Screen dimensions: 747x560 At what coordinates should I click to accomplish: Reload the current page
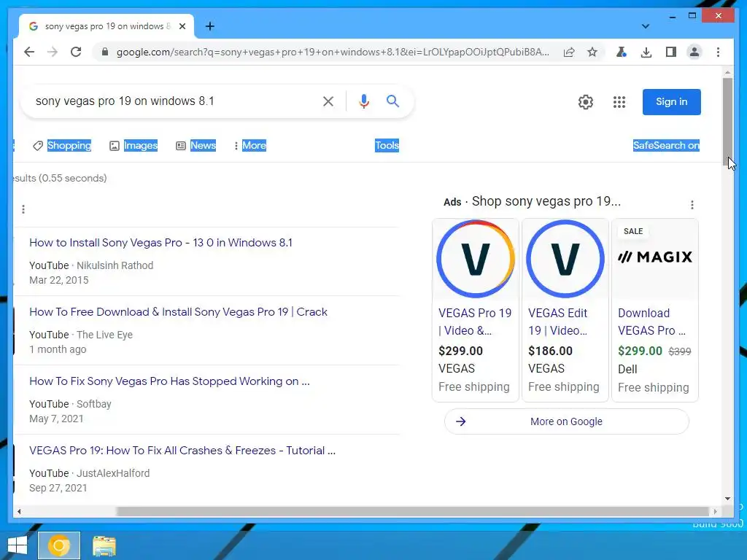(x=76, y=52)
